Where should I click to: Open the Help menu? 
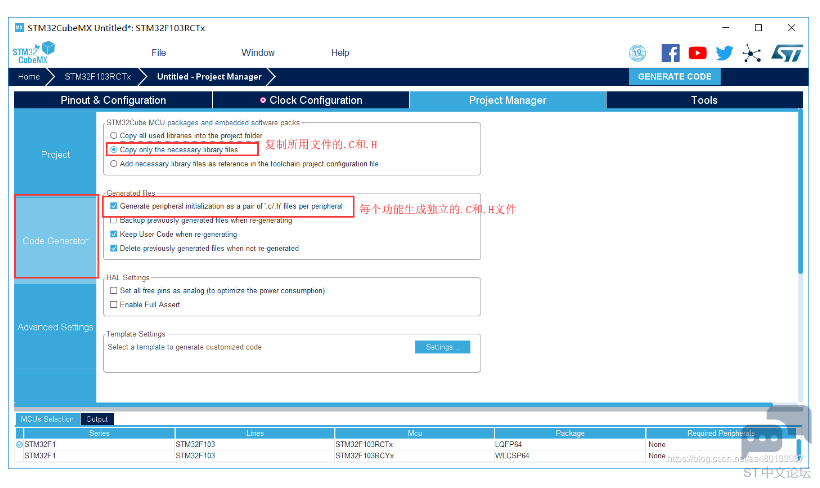click(340, 53)
